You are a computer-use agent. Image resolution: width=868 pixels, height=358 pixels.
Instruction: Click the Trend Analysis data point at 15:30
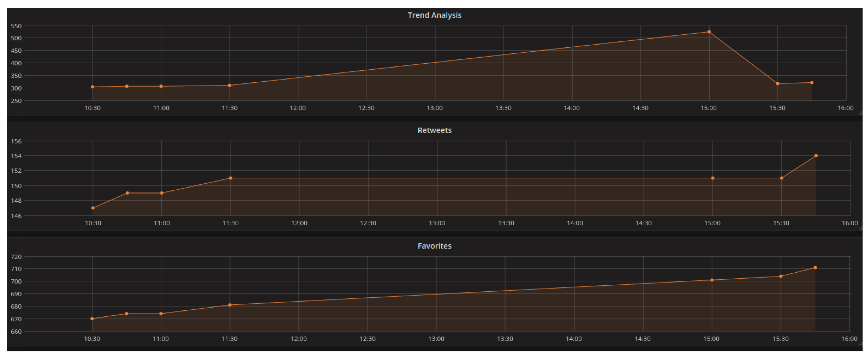point(777,84)
